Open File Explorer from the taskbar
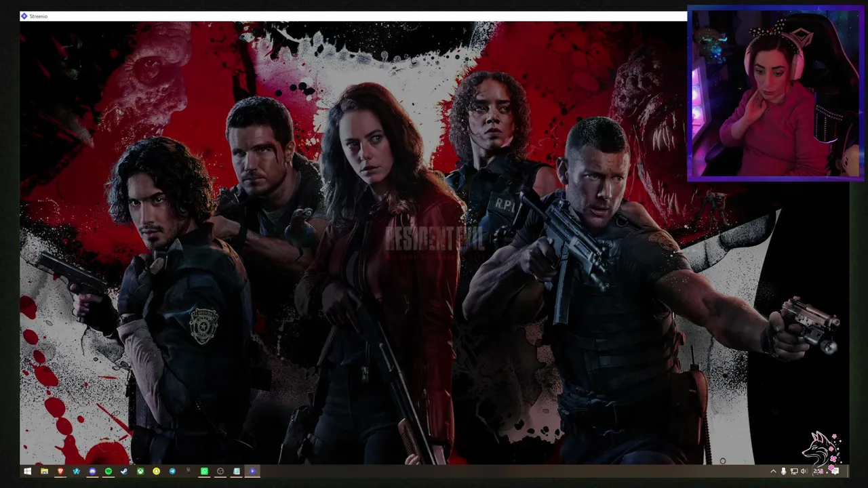 click(44, 471)
